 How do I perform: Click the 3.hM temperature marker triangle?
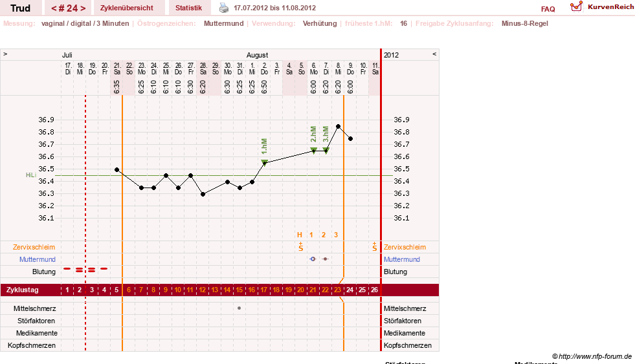(326, 151)
